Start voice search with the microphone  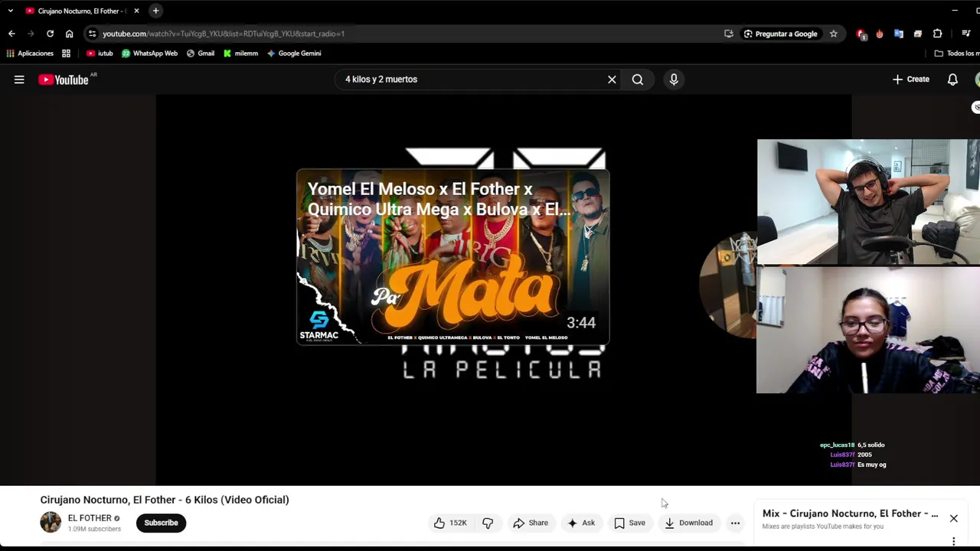[674, 80]
